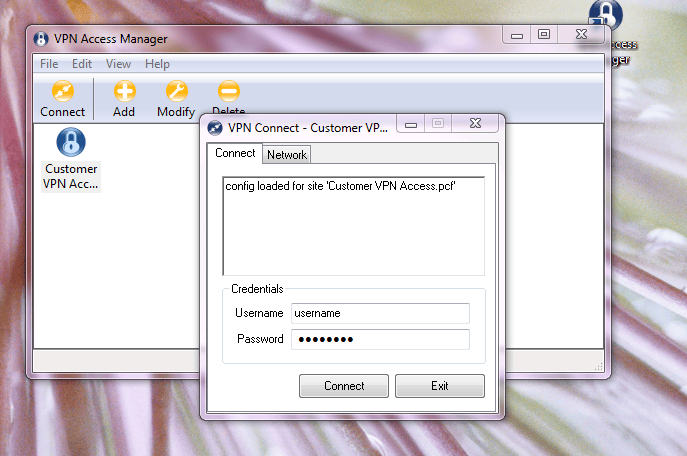687x456 pixels.
Task: Focus the Password input field
Action: coord(380,339)
